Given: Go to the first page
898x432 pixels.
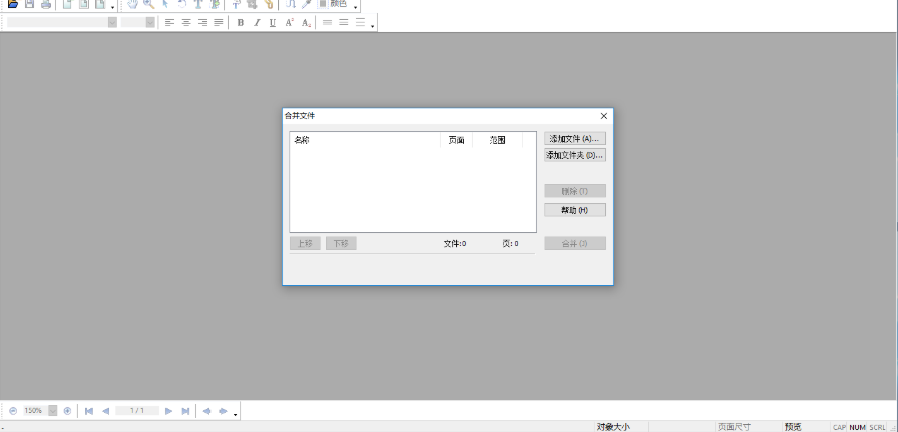Looking at the screenshot, I should pyautogui.click(x=89, y=411).
